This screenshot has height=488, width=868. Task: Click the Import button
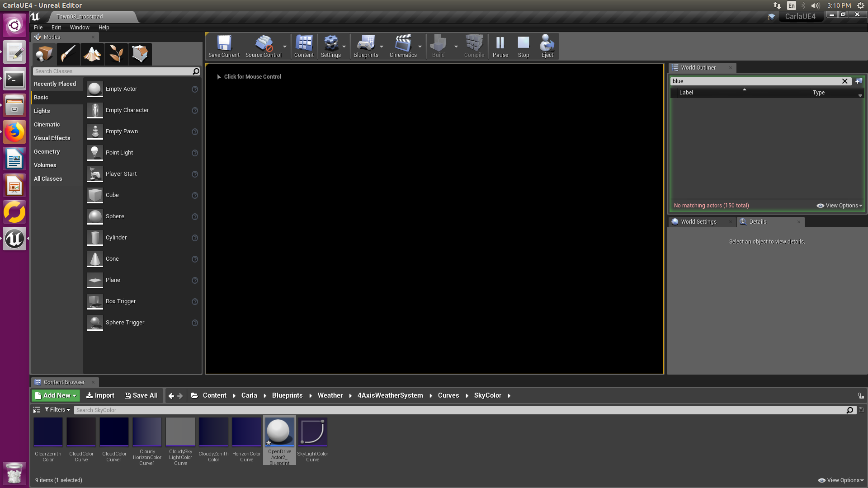[x=100, y=395]
